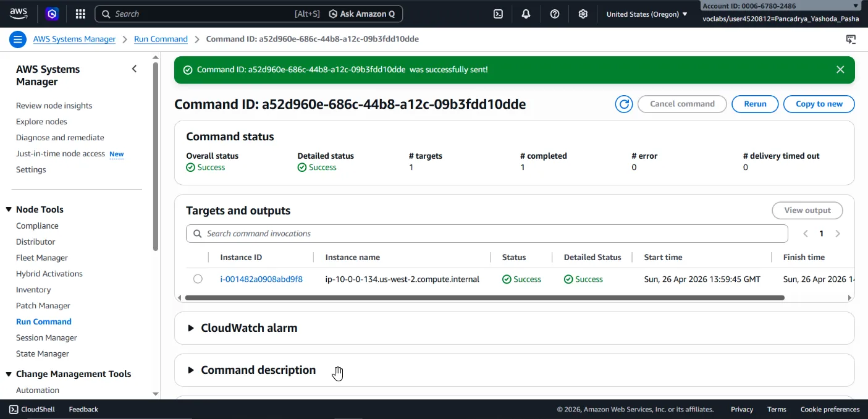Open Explore nodes in sidebar
The width and height of the screenshot is (868, 419).
coord(41,122)
